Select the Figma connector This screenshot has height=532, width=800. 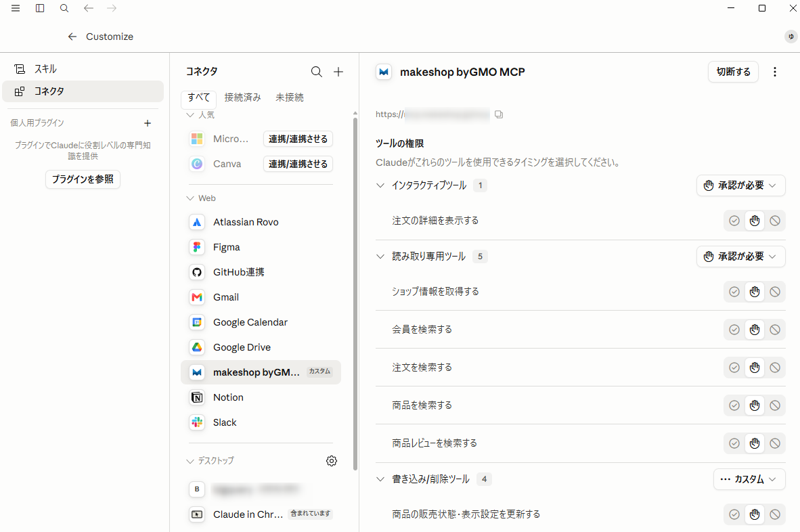point(261,247)
